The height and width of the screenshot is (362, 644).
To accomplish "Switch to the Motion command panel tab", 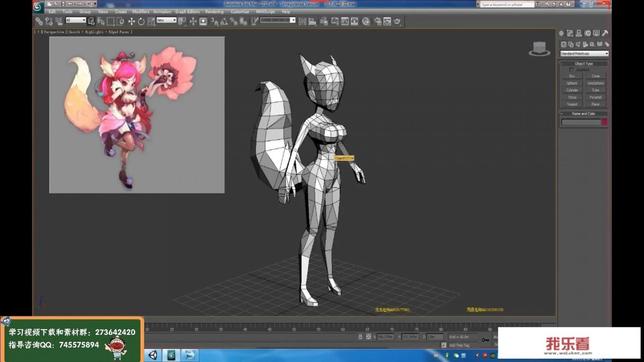I will point(588,33).
